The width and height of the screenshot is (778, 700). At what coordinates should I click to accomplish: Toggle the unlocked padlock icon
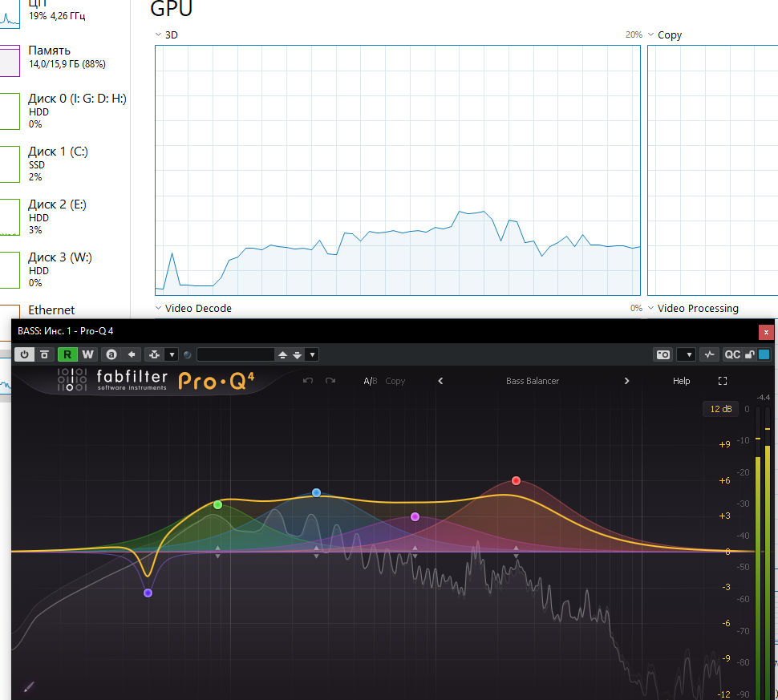(x=750, y=354)
